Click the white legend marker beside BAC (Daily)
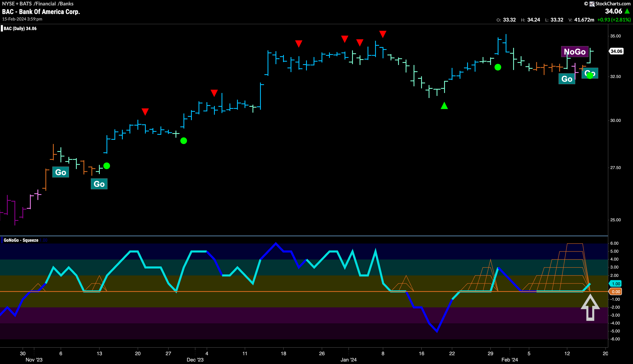The width and height of the screenshot is (633, 364). click(2, 28)
